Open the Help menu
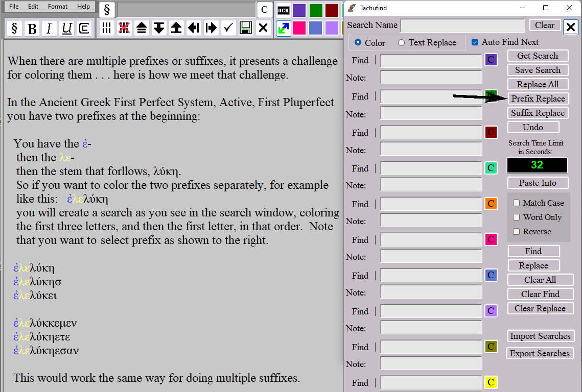The height and width of the screenshot is (392, 582). pos(83,7)
